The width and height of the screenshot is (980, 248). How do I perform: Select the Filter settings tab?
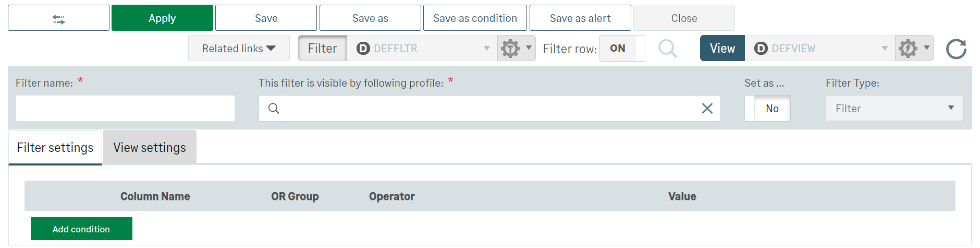(x=55, y=148)
